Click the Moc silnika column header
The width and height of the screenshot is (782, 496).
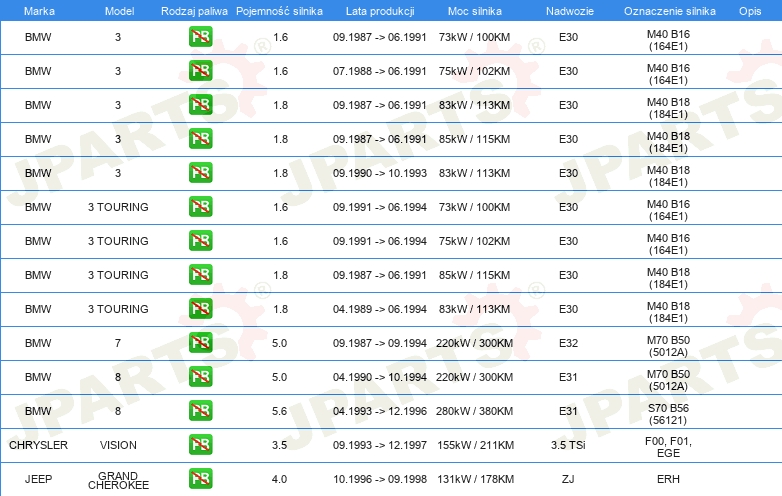(475, 11)
